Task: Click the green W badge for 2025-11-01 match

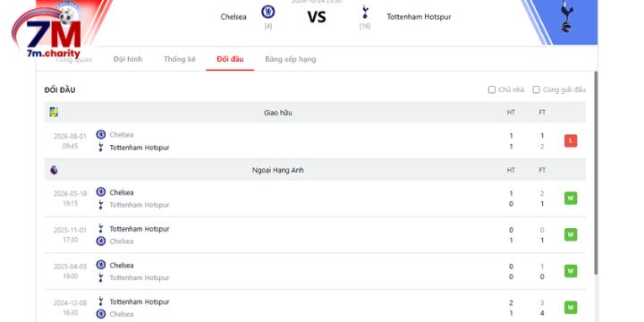Action: point(571,234)
